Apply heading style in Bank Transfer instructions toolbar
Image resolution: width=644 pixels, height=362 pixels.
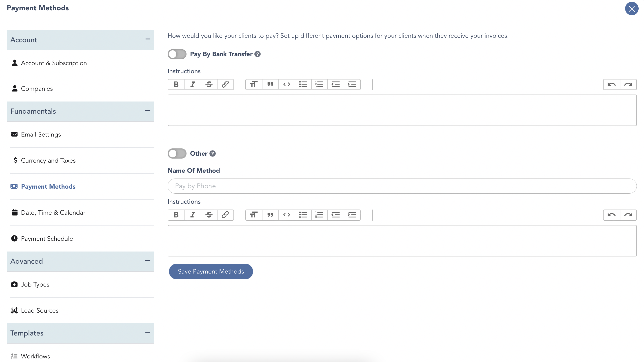pyautogui.click(x=254, y=84)
